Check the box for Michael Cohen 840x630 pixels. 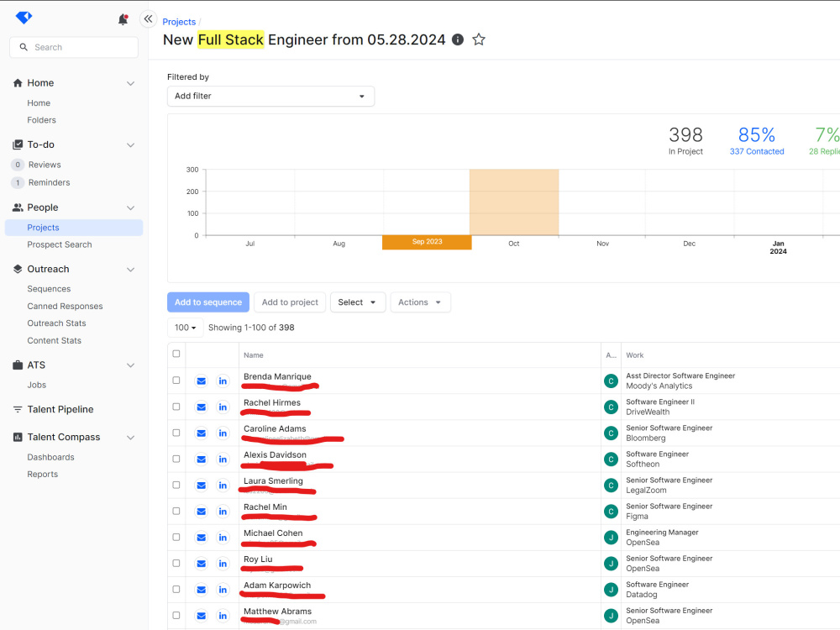point(176,537)
